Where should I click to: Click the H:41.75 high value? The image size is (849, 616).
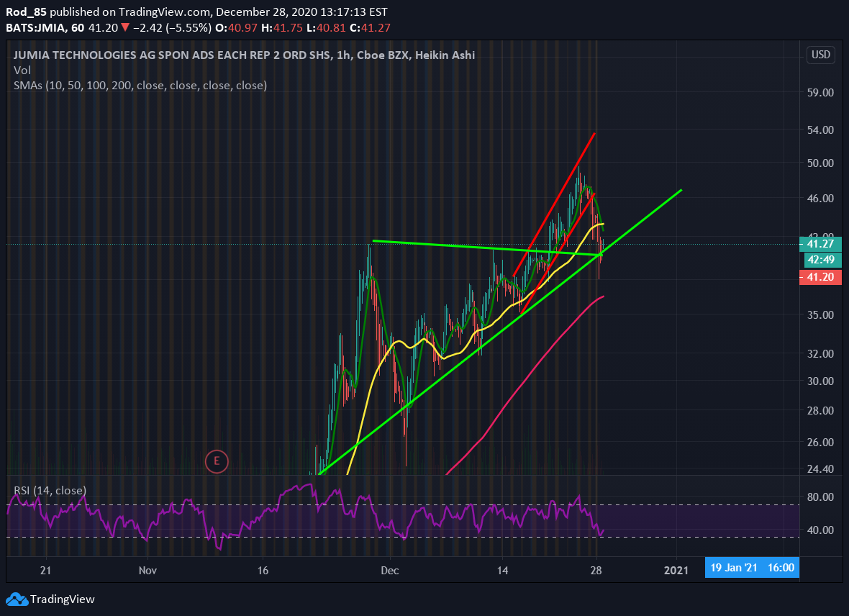281,27
